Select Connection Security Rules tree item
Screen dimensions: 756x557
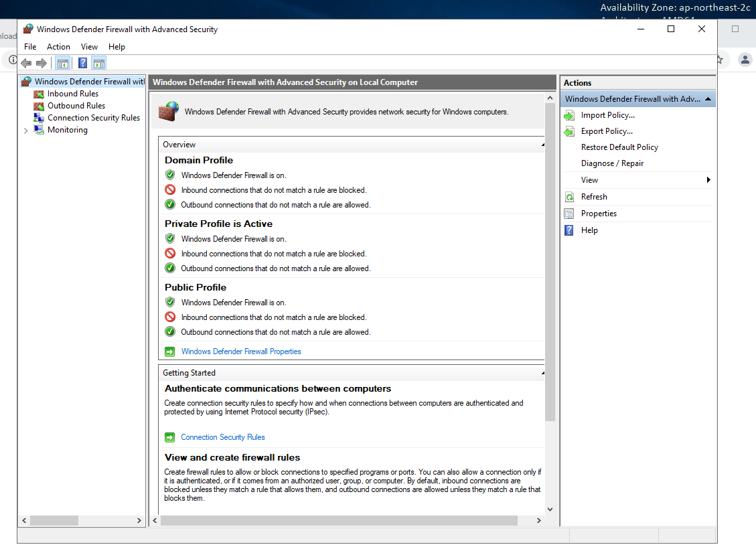pos(94,118)
